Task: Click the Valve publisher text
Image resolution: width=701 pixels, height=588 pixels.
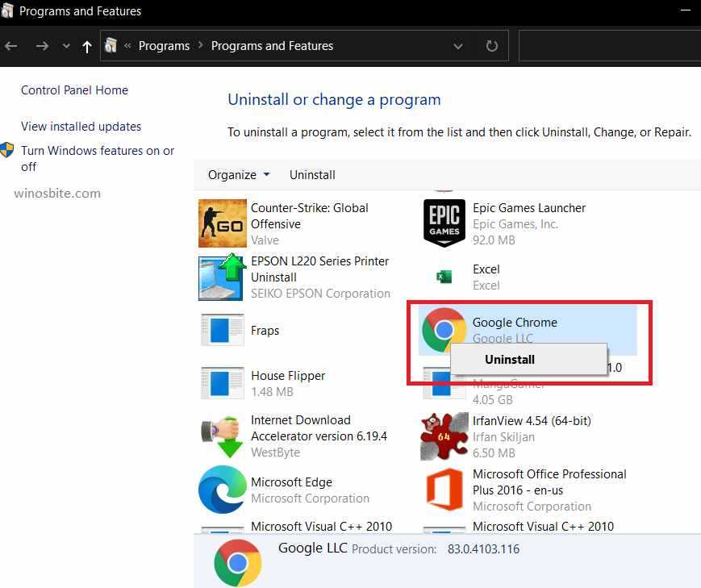Action: coord(265,240)
